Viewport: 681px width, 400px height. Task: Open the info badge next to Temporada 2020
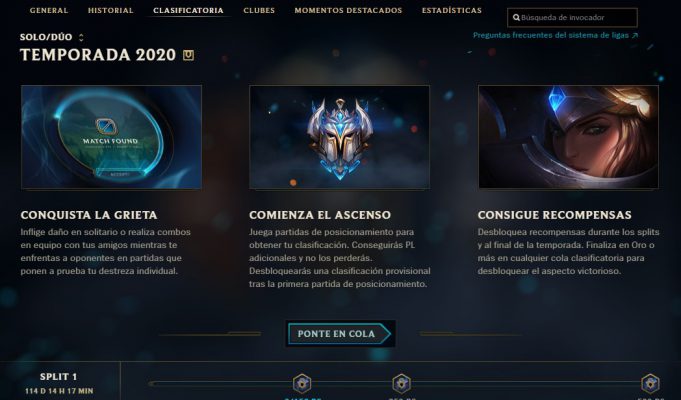pos(188,55)
